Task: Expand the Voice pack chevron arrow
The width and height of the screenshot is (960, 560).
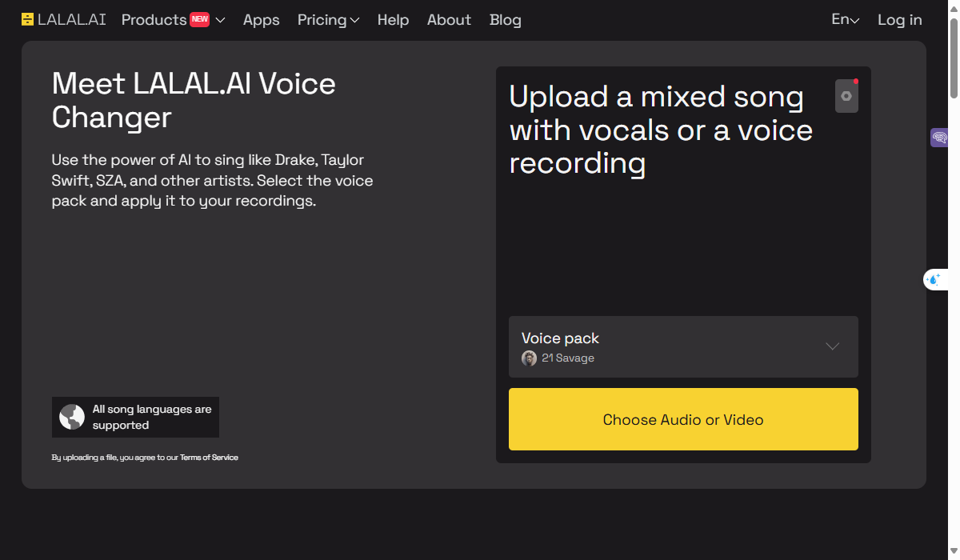Action: (x=832, y=346)
